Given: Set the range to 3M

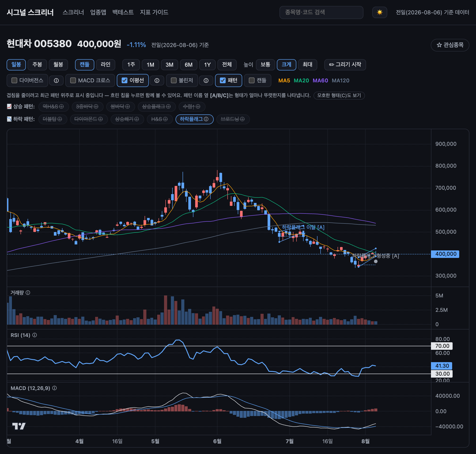Looking at the screenshot, I should coord(169,65).
